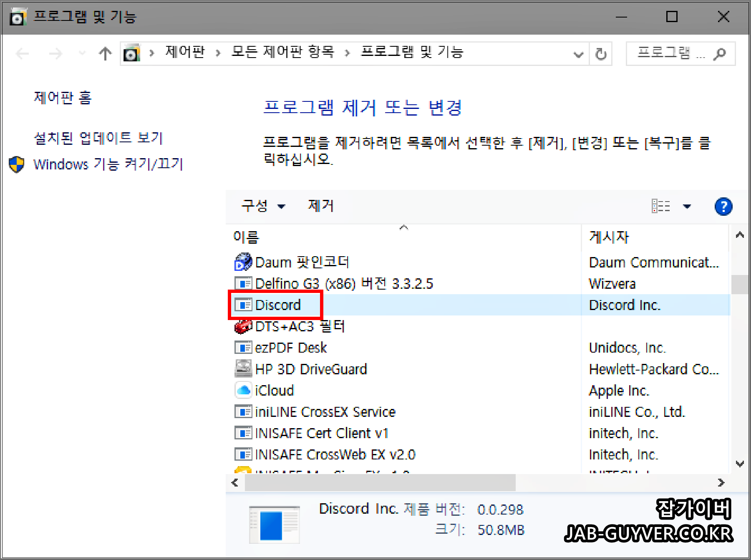The width and height of the screenshot is (751, 560).
Task: Expand the chevron after 제어판 breadcrumb
Action: click(218, 53)
